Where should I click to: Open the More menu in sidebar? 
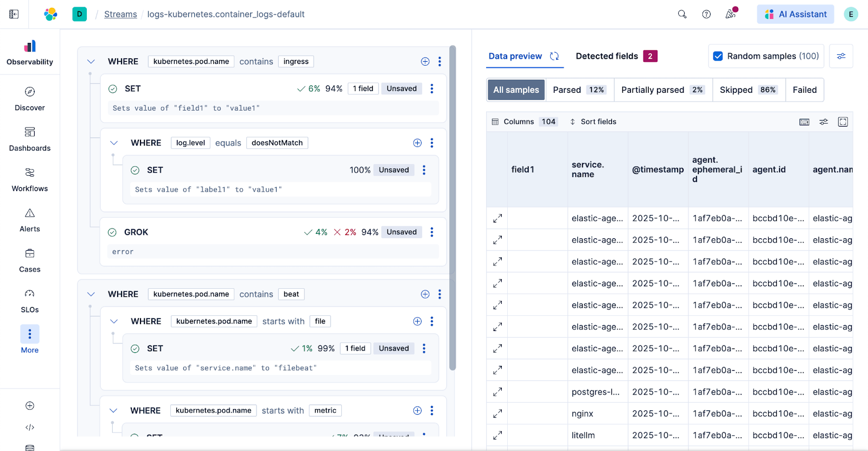[x=30, y=340]
